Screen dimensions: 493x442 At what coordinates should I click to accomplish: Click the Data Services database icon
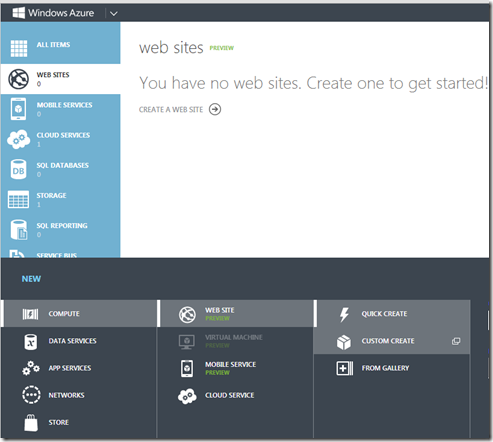click(x=30, y=342)
